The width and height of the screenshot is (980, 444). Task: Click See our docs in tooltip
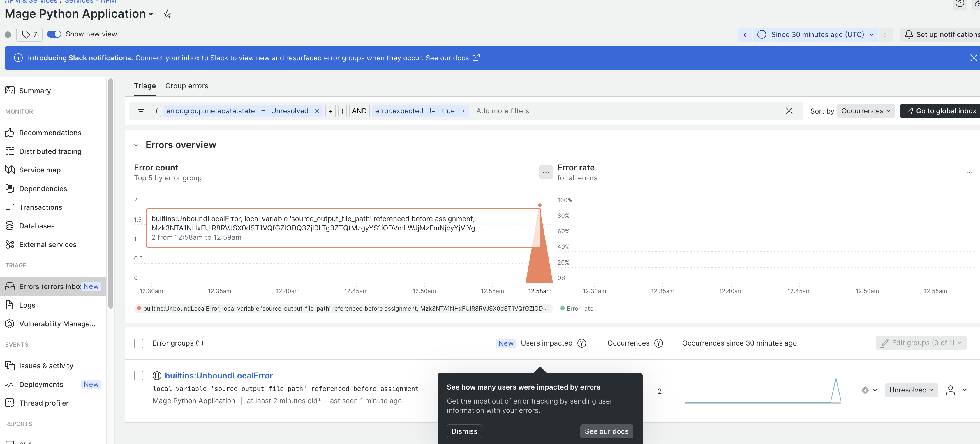point(607,431)
